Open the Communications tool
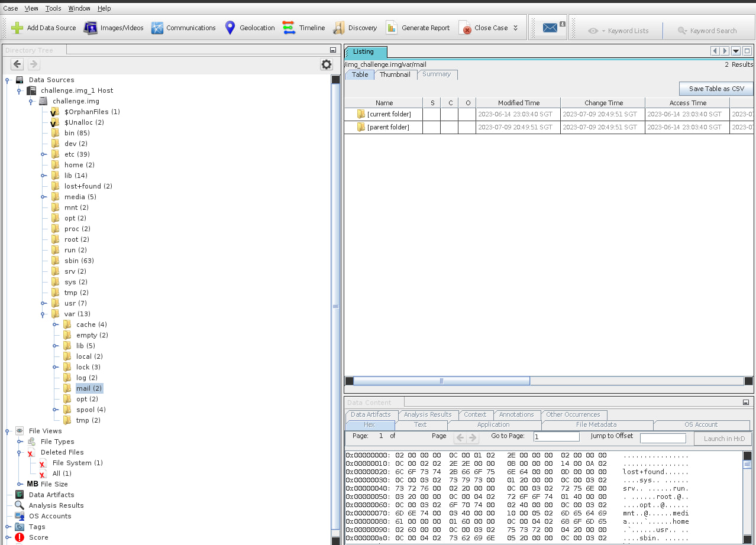The height and width of the screenshot is (545, 756). 157,28
